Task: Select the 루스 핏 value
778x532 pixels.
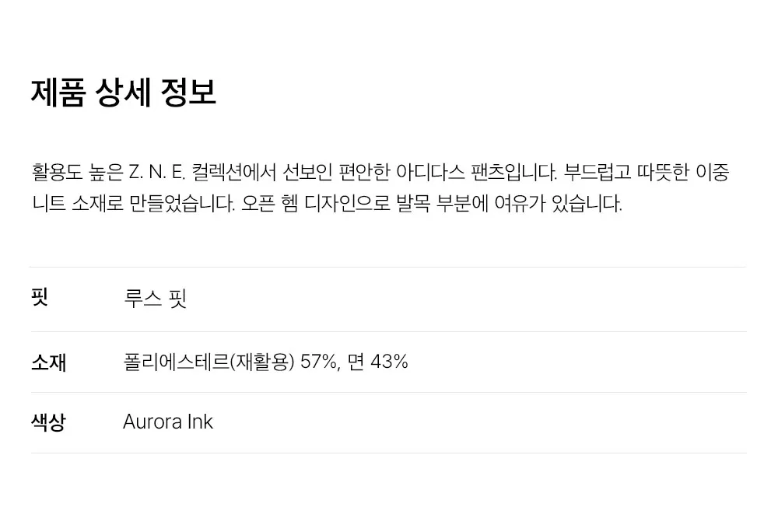Action: click(155, 299)
